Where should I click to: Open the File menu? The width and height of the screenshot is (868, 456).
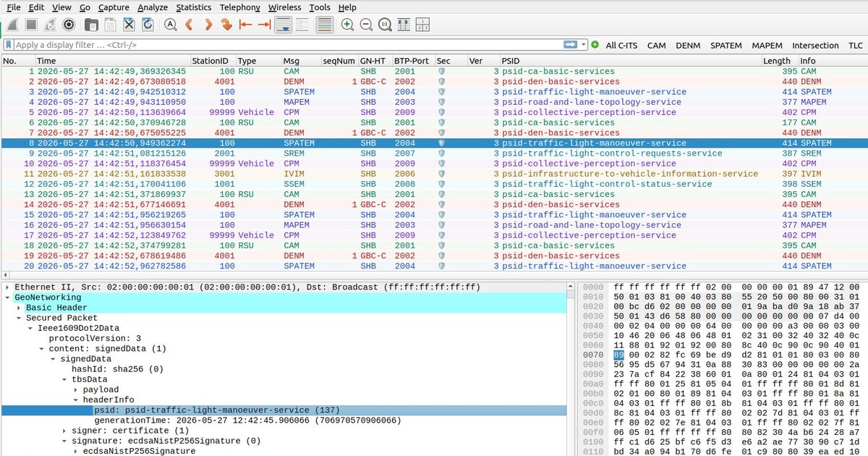[14, 7]
